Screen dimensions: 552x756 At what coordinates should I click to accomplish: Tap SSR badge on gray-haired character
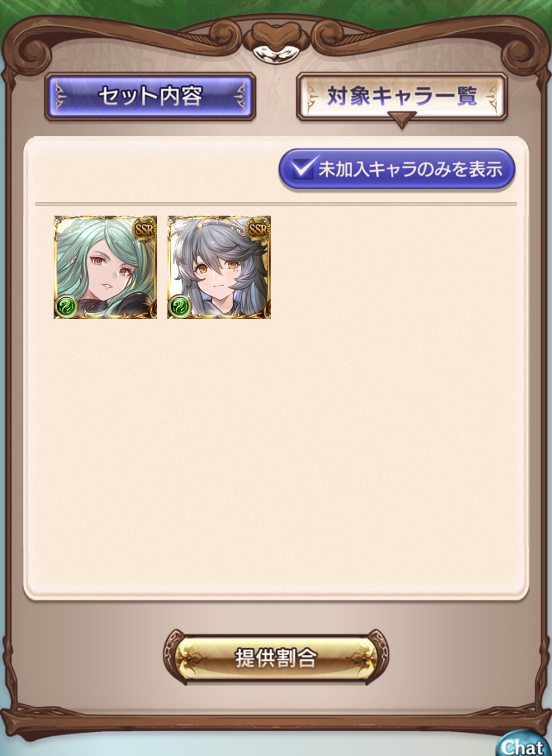point(258,229)
